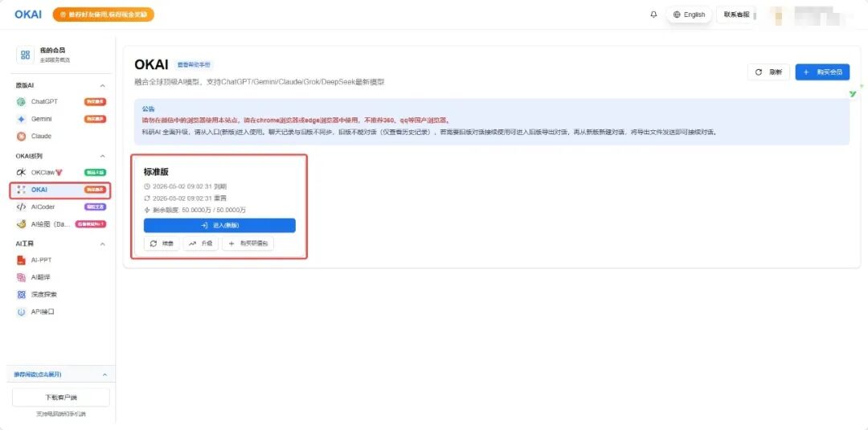Open AICoder from the sidebar

pyautogui.click(x=61, y=207)
